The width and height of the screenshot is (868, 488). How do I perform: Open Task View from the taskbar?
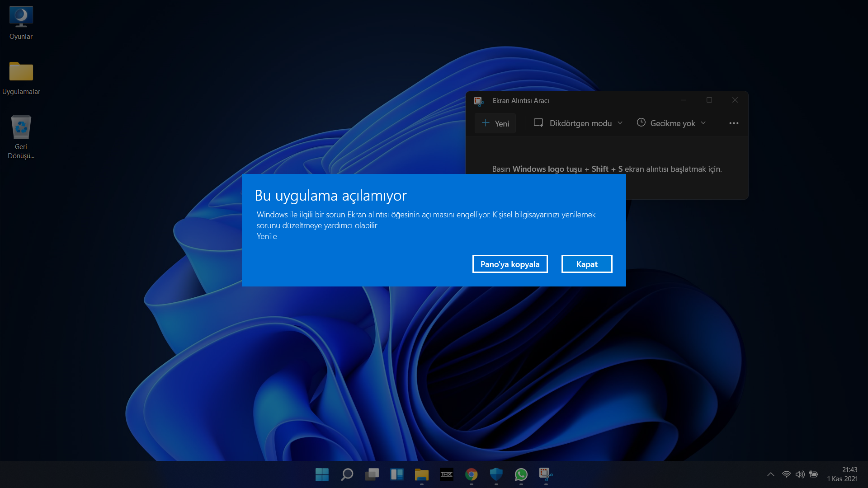point(372,474)
